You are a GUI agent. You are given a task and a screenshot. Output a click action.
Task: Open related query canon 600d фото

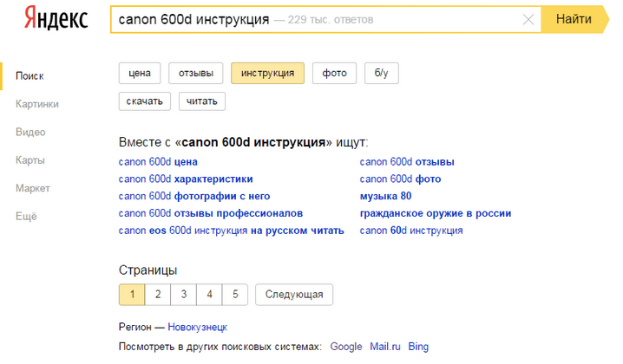[x=401, y=179]
